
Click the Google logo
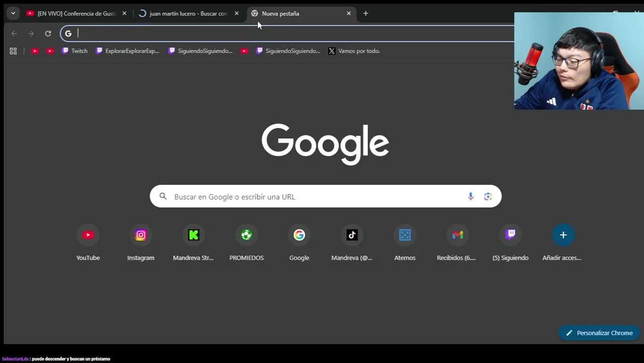pyautogui.click(x=325, y=144)
